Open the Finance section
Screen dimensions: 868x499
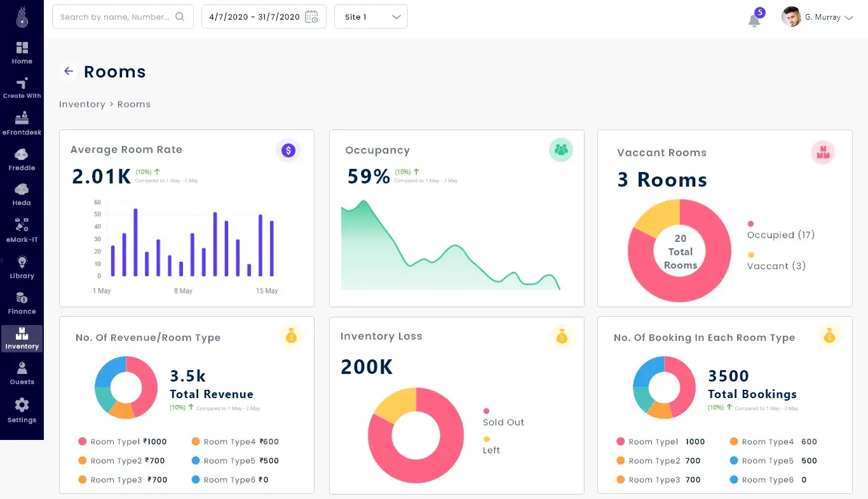pyautogui.click(x=22, y=303)
